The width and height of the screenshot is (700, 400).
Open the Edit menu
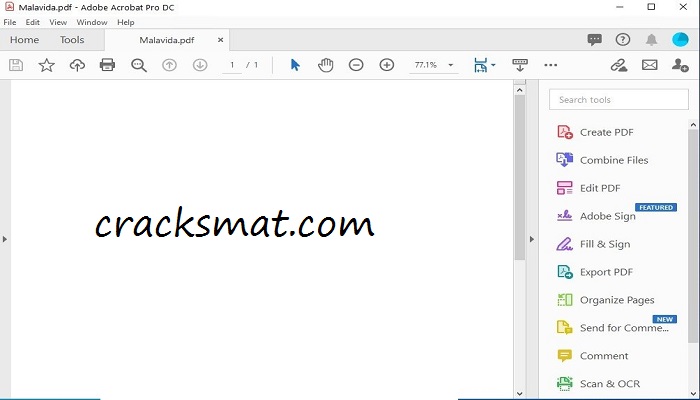[x=33, y=22]
